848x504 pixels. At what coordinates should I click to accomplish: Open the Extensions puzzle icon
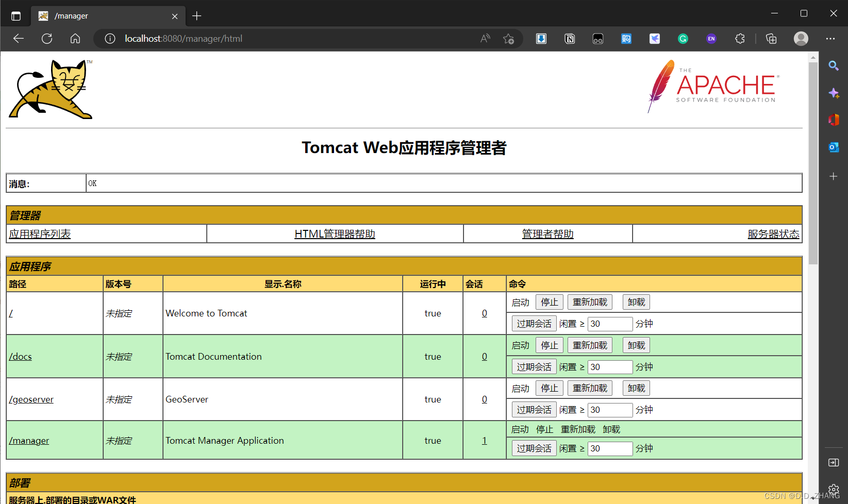pos(740,39)
